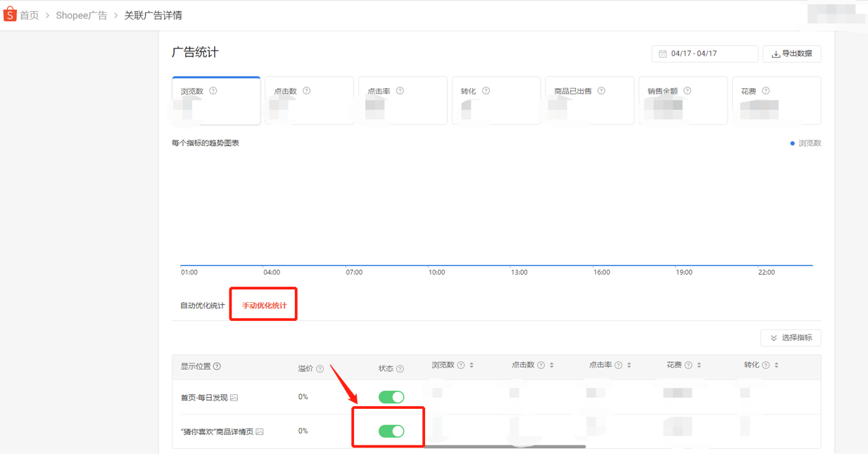
Task: Open preview image icon for 首页-每日发现
Action: 234,398
